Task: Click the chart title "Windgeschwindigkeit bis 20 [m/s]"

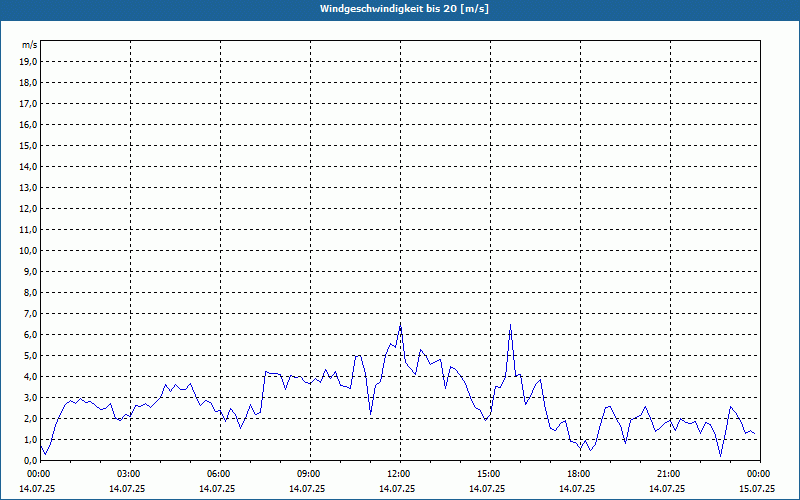Action: click(x=404, y=9)
